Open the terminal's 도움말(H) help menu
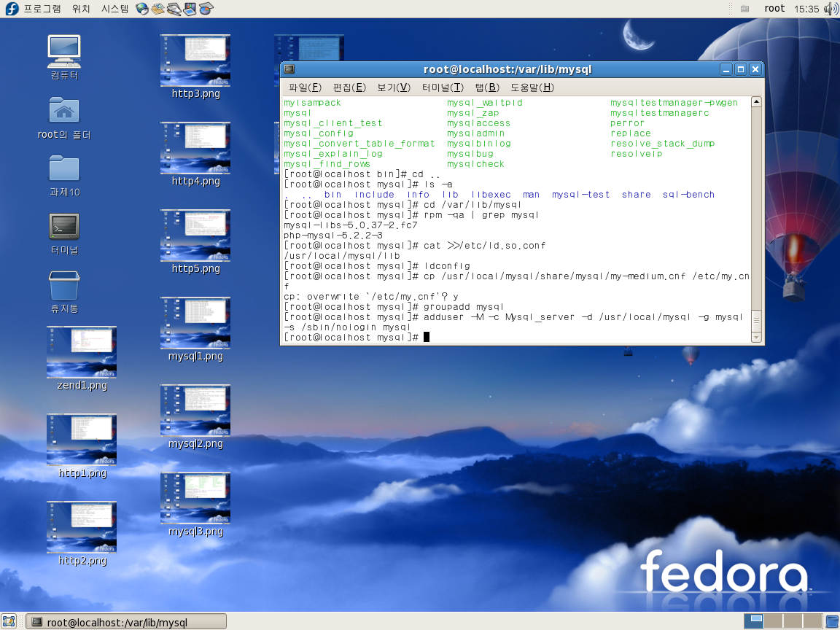Viewport: 840px width, 630px height. coord(532,87)
